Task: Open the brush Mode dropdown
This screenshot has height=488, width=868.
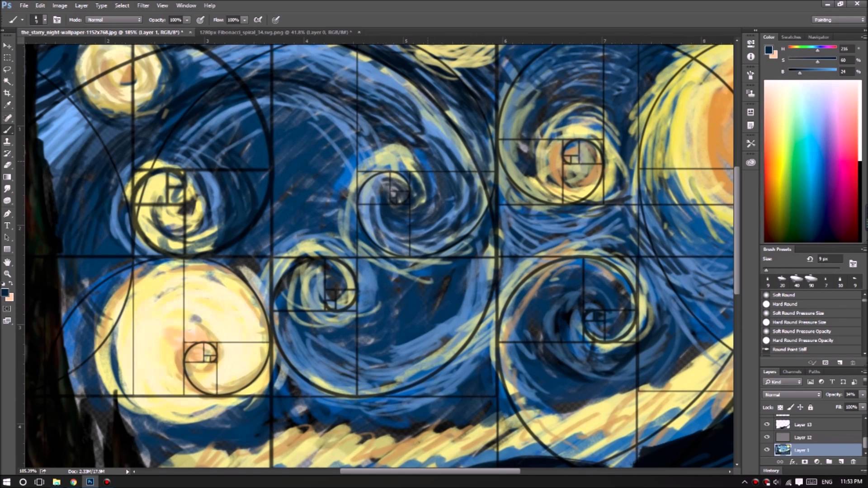Action: pyautogui.click(x=113, y=19)
